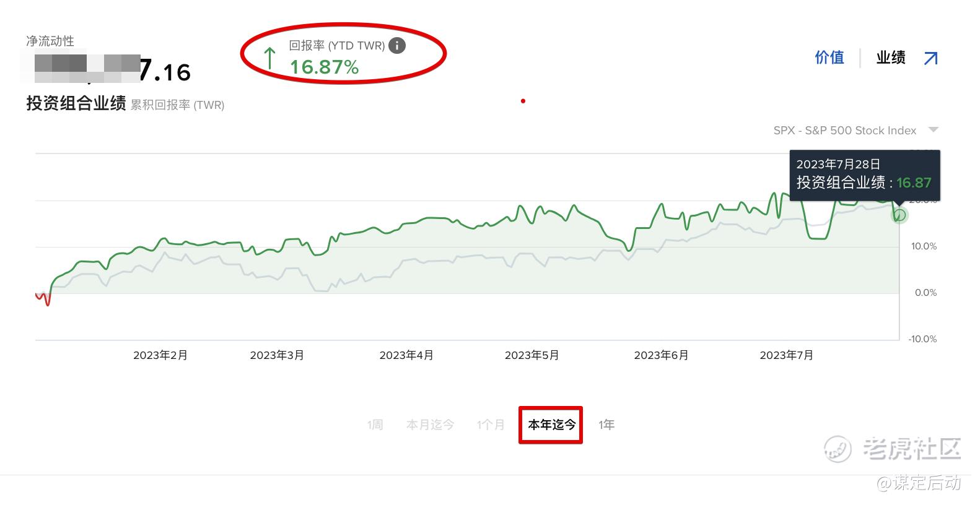
Task: Click the tooltip value 投资组合业绩 : 16.87
Action: coord(864,183)
